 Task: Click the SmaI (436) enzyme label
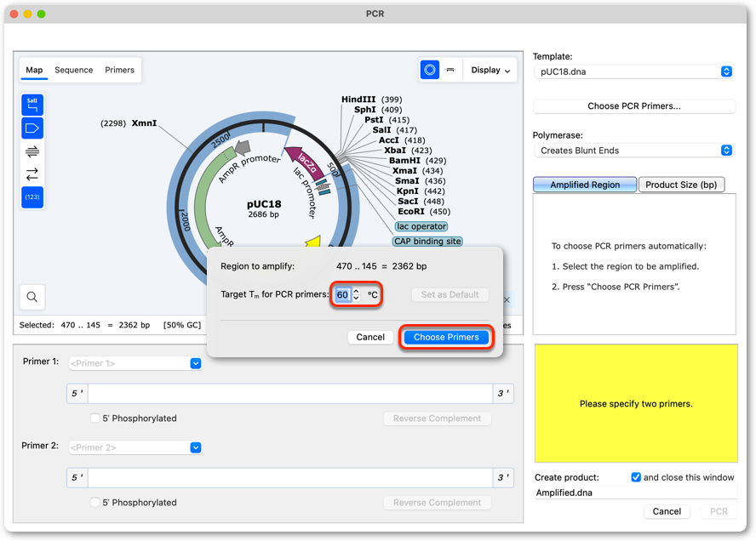click(x=421, y=180)
